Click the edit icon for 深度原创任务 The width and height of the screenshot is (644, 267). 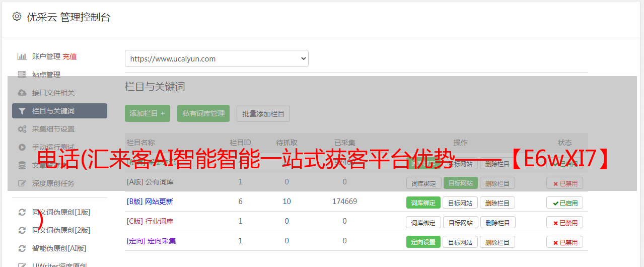(x=22, y=183)
